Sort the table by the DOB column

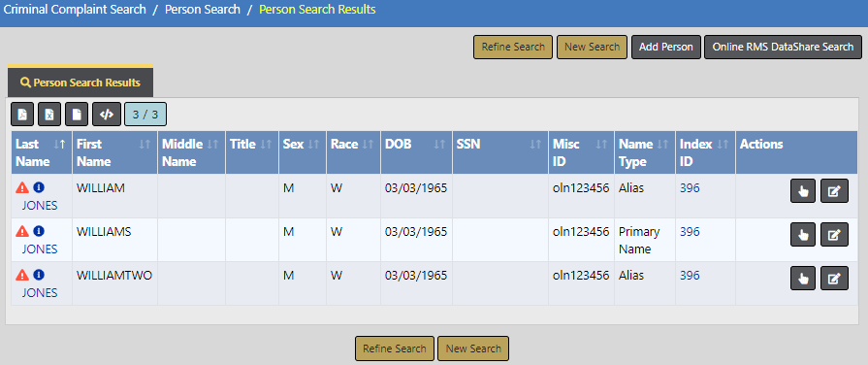pyautogui.click(x=416, y=152)
